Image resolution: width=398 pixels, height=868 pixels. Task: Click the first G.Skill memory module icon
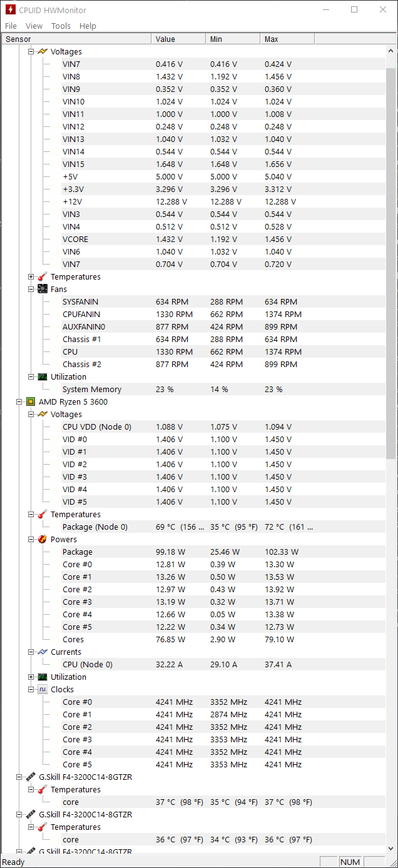(31, 777)
